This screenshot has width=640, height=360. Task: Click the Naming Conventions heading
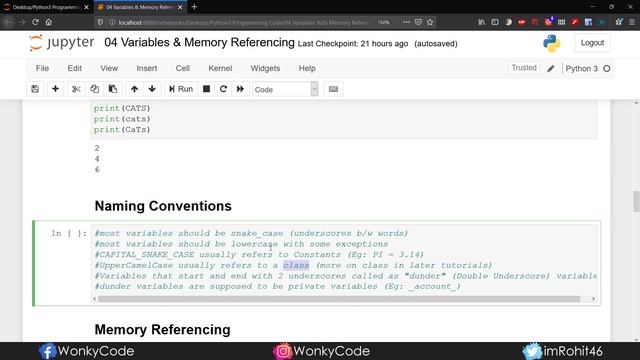[x=163, y=206]
